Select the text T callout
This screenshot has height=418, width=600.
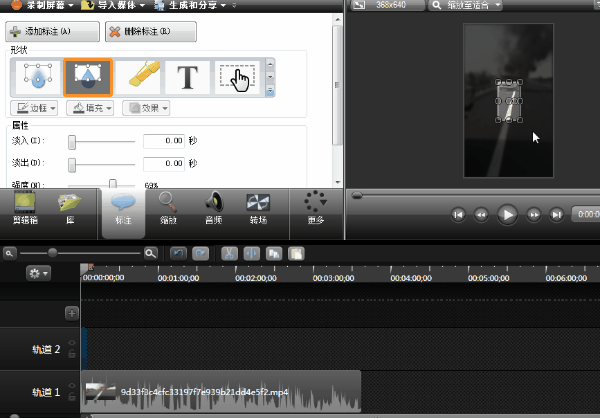pyautogui.click(x=188, y=77)
